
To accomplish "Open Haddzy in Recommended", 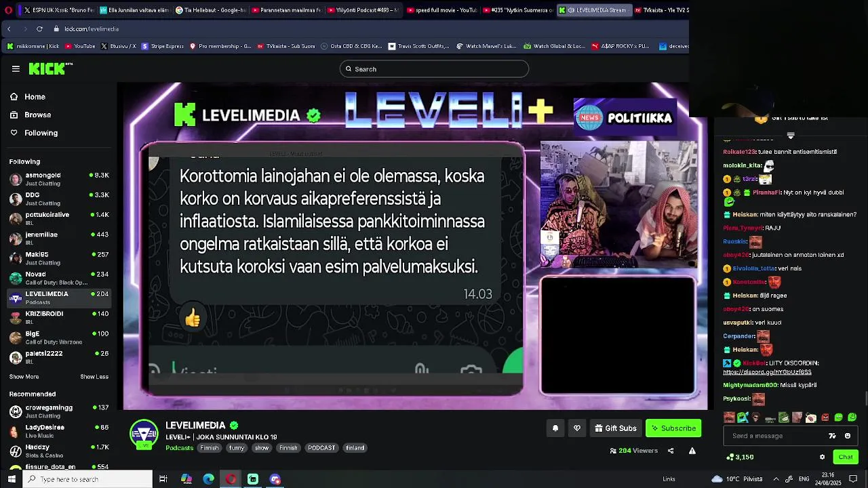I will coord(59,451).
